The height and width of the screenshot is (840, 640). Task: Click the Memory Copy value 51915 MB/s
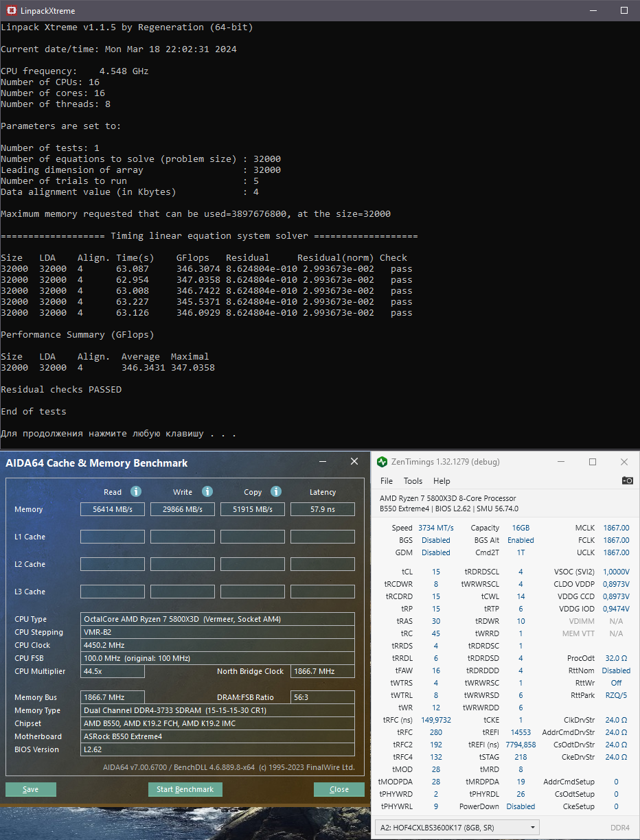253,509
